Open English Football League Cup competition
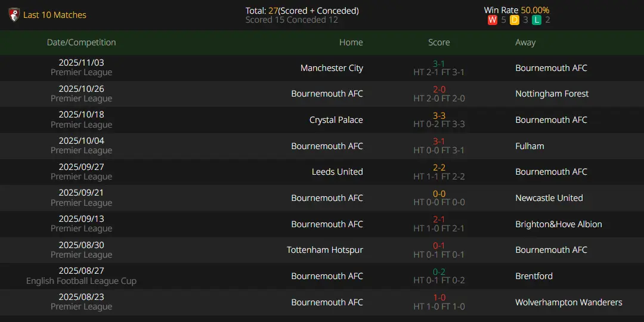Image resolution: width=644 pixels, height=322 pixels. [81, 281]
